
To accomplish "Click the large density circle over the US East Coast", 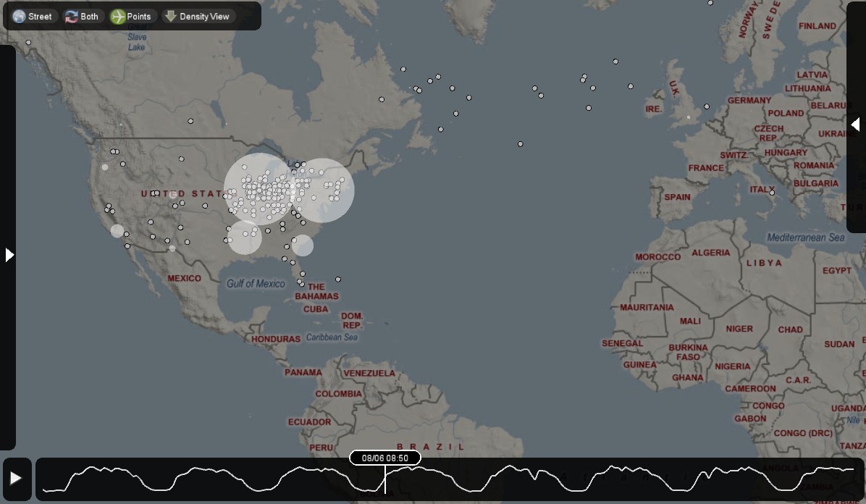I will click(321, 190).
